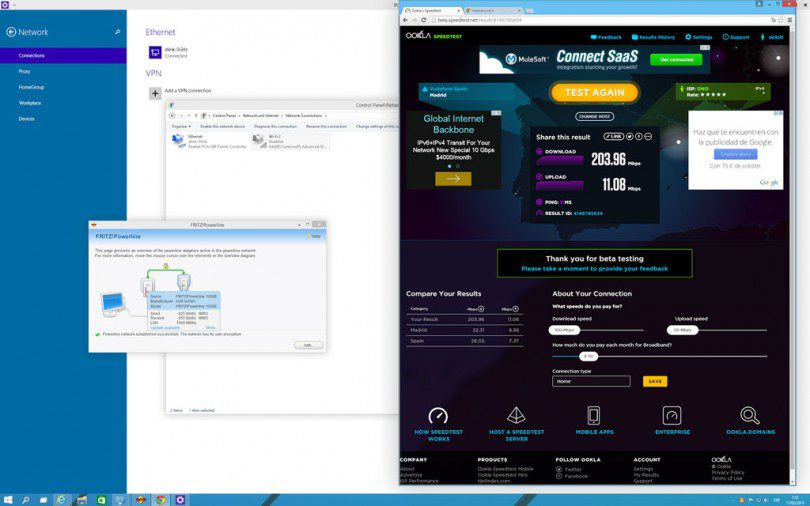The width and height of the screenshot is (810, 506).
Task: Click More link in powerline adapter tooltip
Action: click(x=210, y=327)
